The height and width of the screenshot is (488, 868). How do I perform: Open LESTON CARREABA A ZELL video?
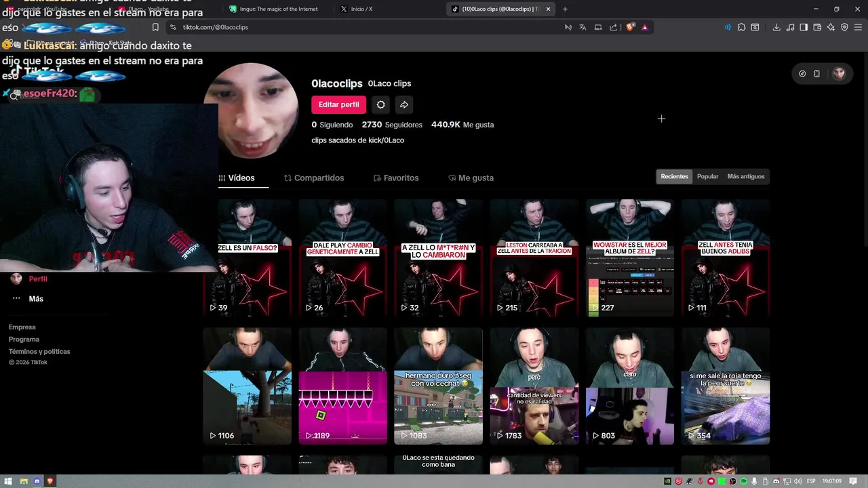click(x=534, y=258)
